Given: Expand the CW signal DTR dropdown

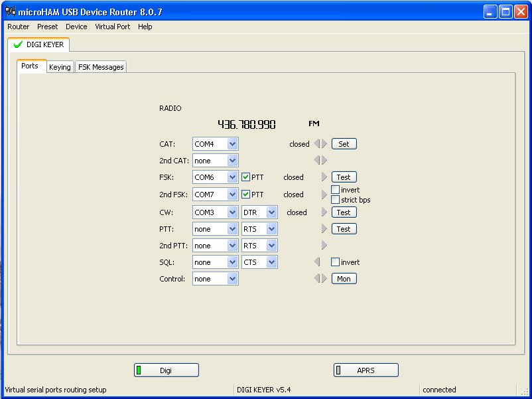Looking at the screenshot, I should (271, 212).
